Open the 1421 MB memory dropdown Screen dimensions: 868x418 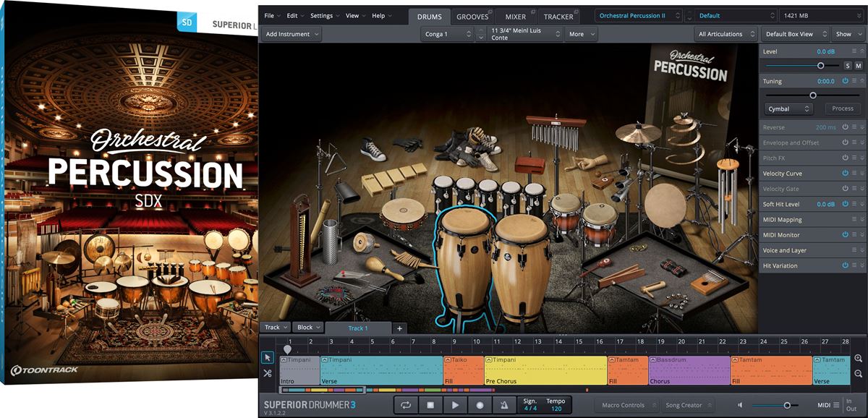click(822, 15)
